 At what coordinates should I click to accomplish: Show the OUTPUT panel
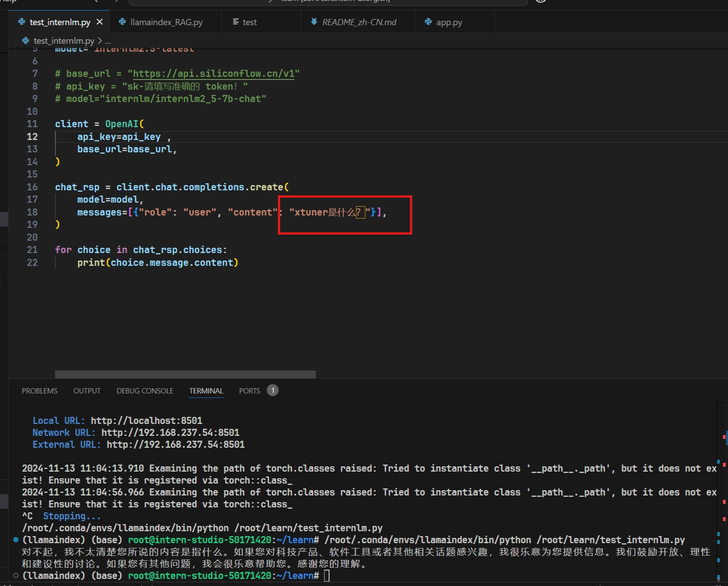[x=87, y=391]
